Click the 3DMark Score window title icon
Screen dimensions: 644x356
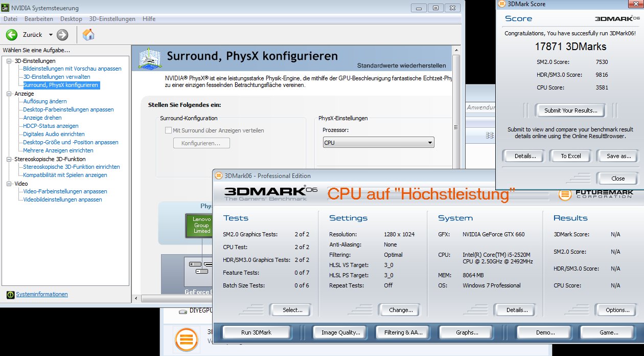(501, 4)
